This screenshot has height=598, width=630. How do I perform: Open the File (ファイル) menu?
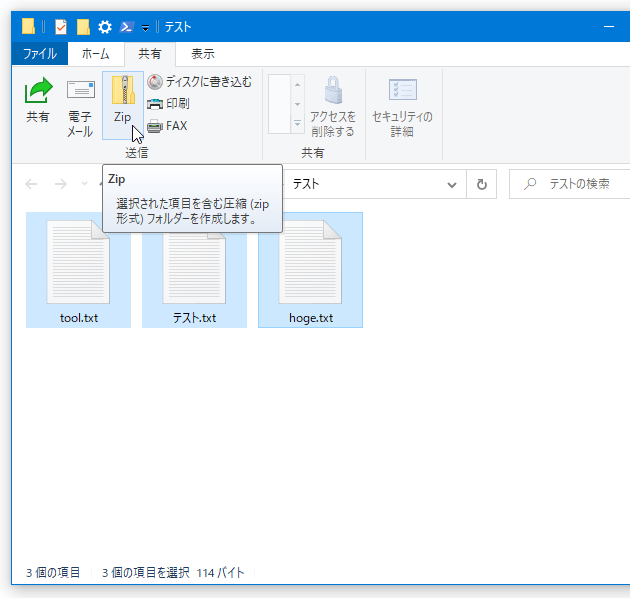39,53
